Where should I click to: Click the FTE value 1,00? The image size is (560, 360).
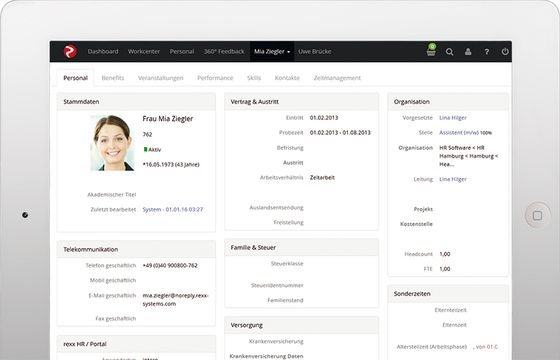(445, 269)
